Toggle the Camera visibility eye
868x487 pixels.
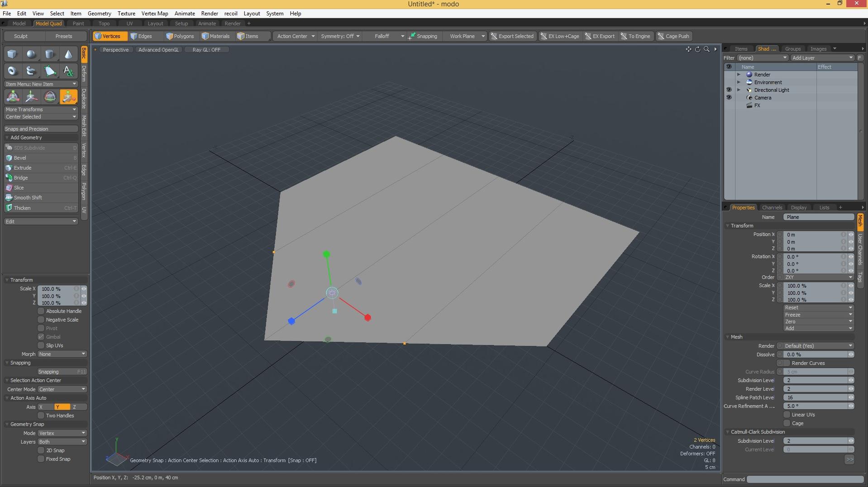coord(730,98)
